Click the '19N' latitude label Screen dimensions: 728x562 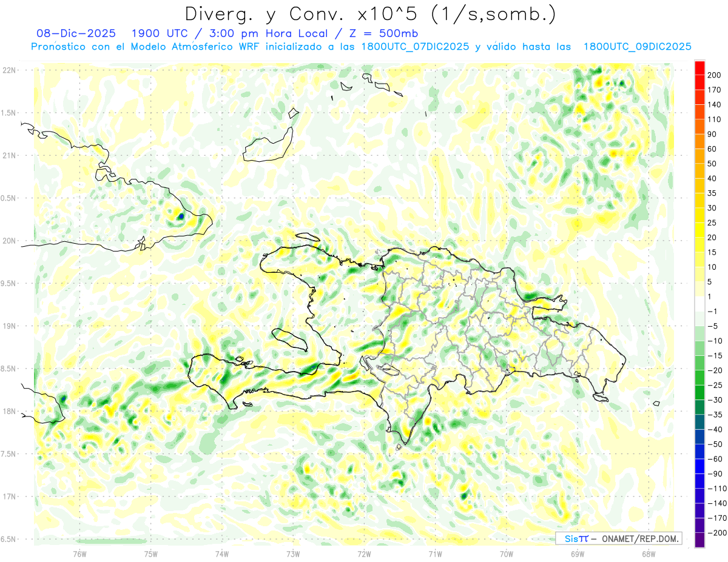9,326
